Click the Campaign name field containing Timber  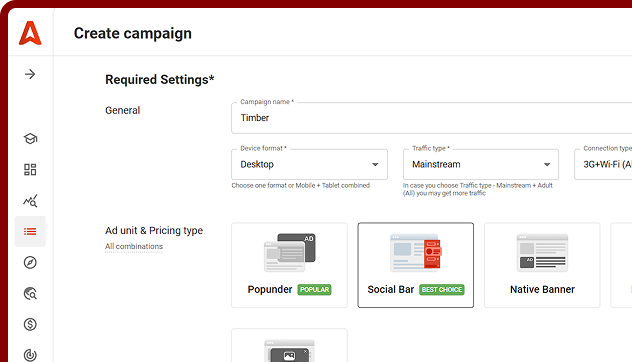[x=432, y=118]
